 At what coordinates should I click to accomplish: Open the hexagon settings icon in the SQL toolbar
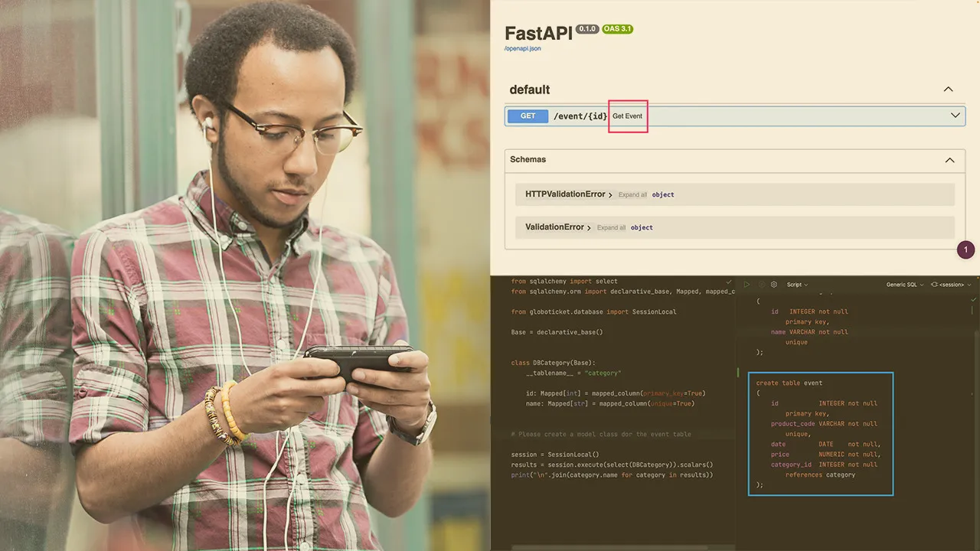[774, 284]
